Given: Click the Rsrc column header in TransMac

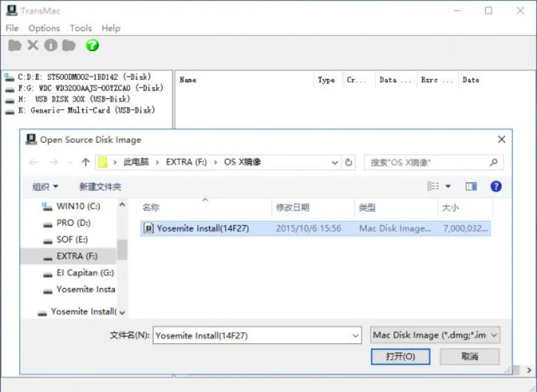Looking at the screenshot, I should pyautogui.click(x=438, y=80).
